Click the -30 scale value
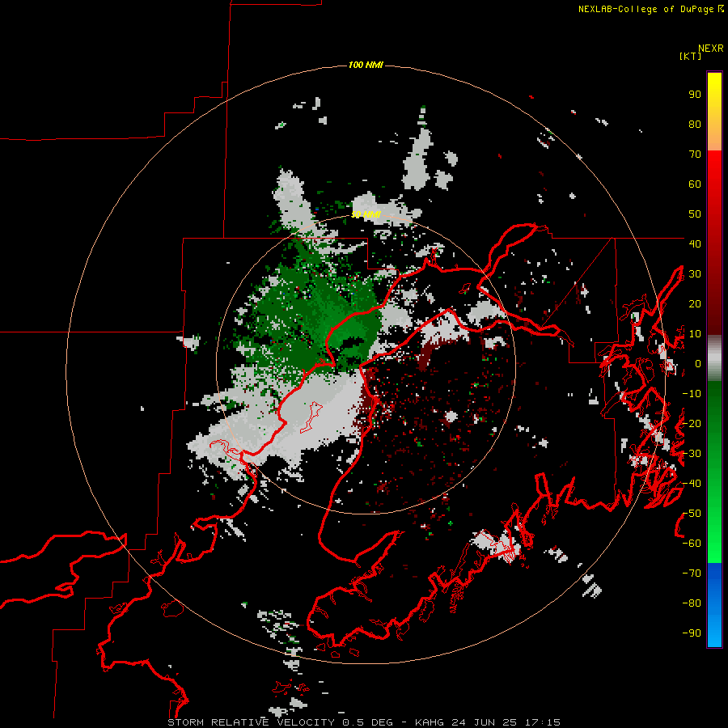Viewport: 728px width, 728px height. click(x=692, y=454)
